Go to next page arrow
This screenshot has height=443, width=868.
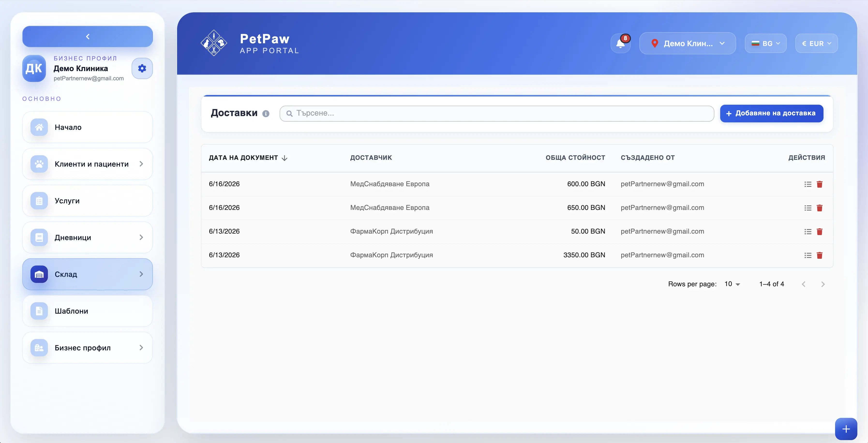click(823, 284)
